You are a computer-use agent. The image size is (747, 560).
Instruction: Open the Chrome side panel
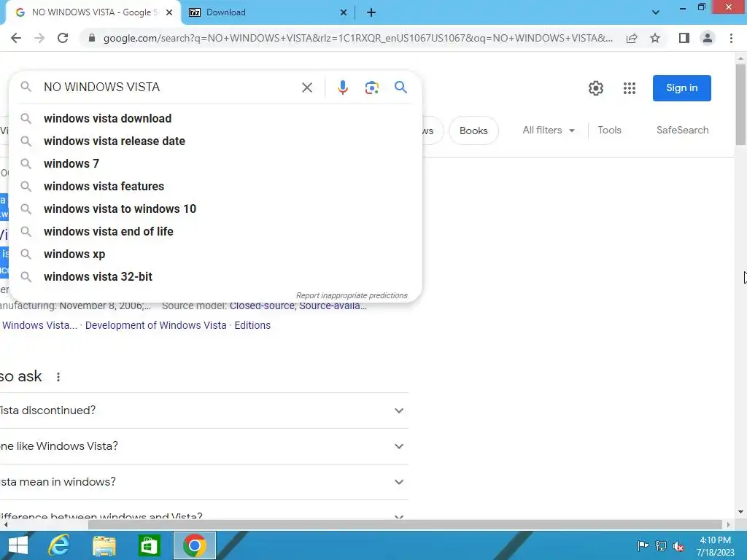[x=684, y=38]
